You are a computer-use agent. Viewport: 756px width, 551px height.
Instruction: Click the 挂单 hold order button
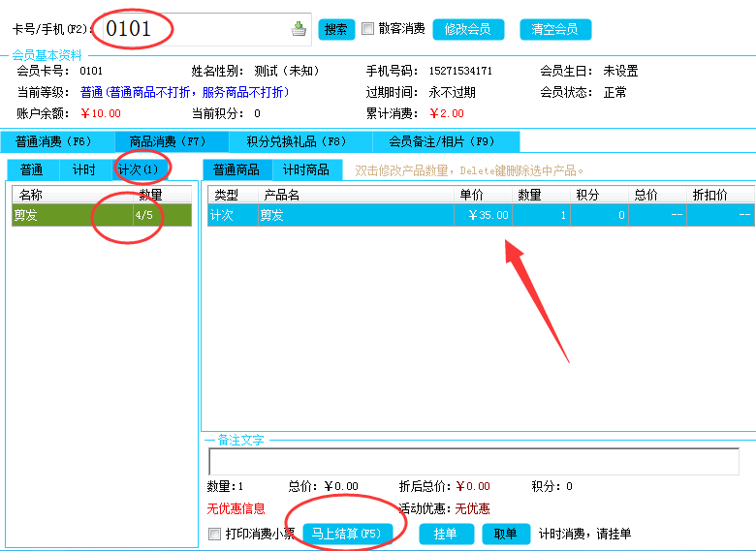(446, 534)
